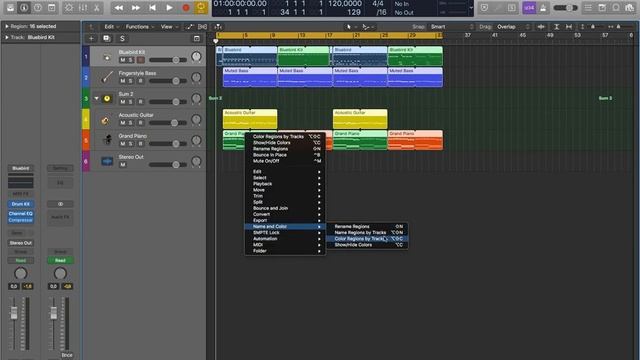This screenshot has width=640, height=360.
Task: Click the Stereo Out output slot
Action: pos(20,243)
